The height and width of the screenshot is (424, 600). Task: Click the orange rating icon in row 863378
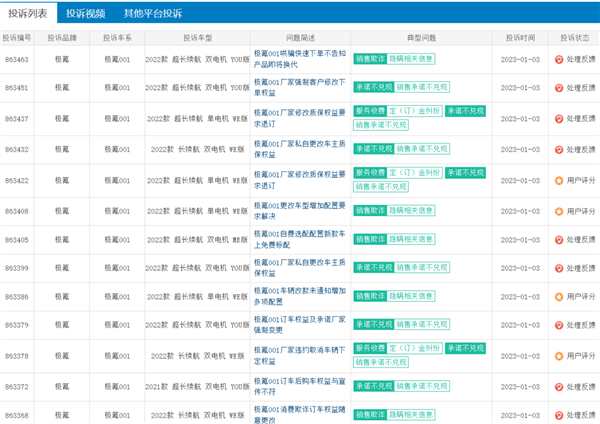click(x=559, y=356)
